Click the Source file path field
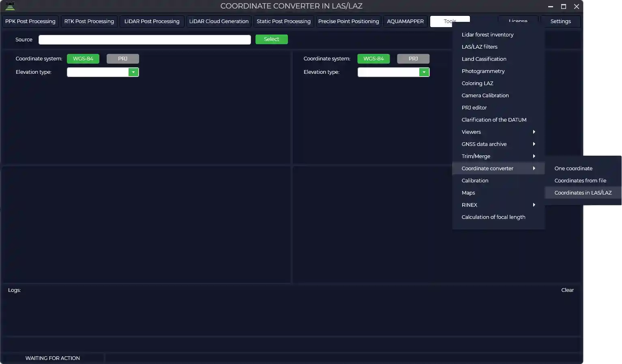 pyautogui.click(x=145, y=39)
